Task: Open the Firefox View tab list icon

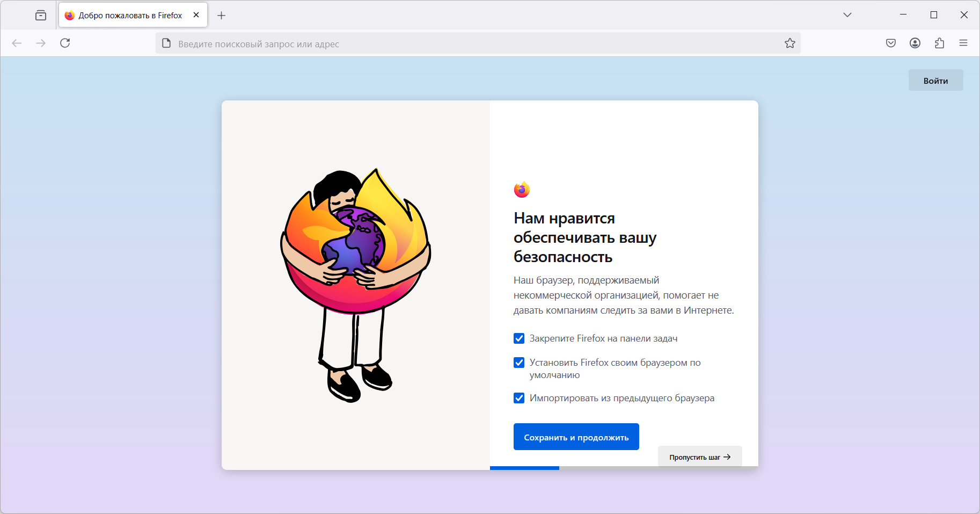Action: [x=41, y=15]
